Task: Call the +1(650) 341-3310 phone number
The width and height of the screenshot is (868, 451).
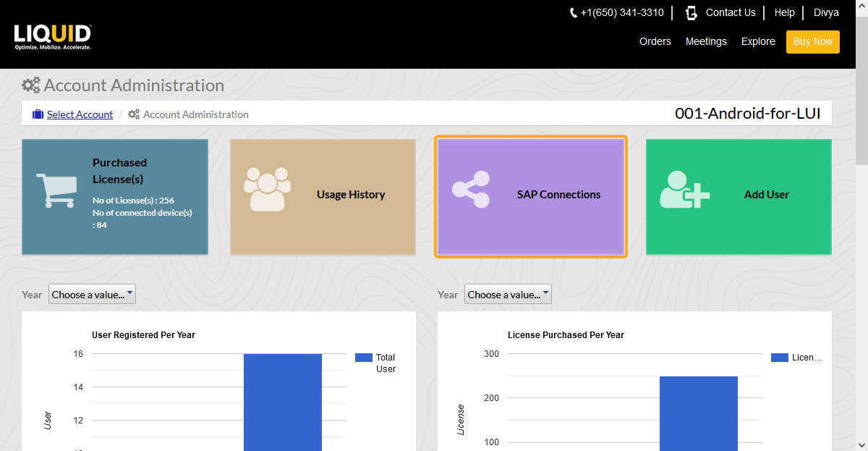Action: (x=622, y=12)
